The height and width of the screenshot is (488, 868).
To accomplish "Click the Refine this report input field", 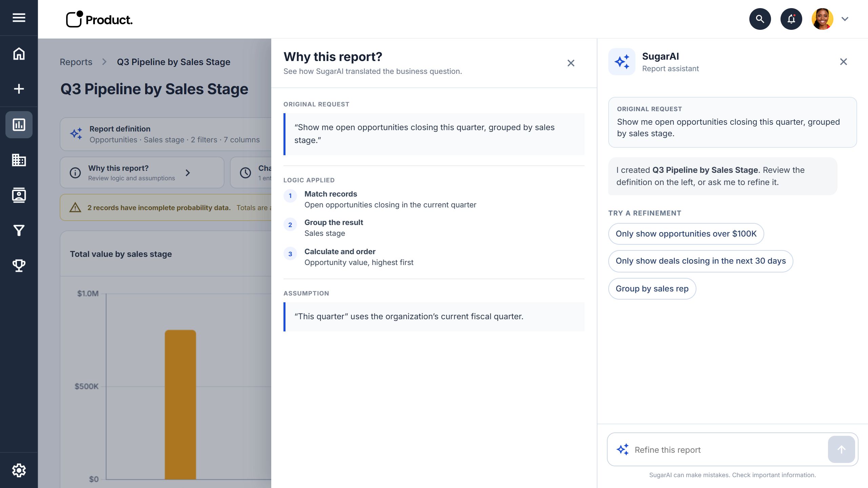I will pos(729,450).
